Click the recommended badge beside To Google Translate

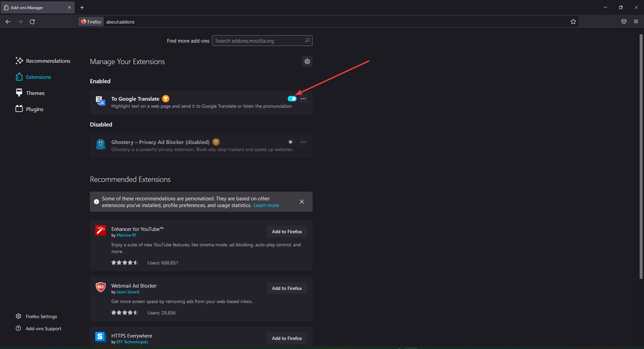coord(166,99)
